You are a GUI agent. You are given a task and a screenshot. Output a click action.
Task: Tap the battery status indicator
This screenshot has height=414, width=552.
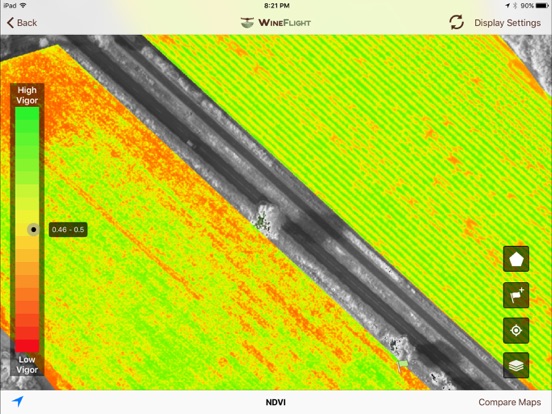tap(542, 6)
